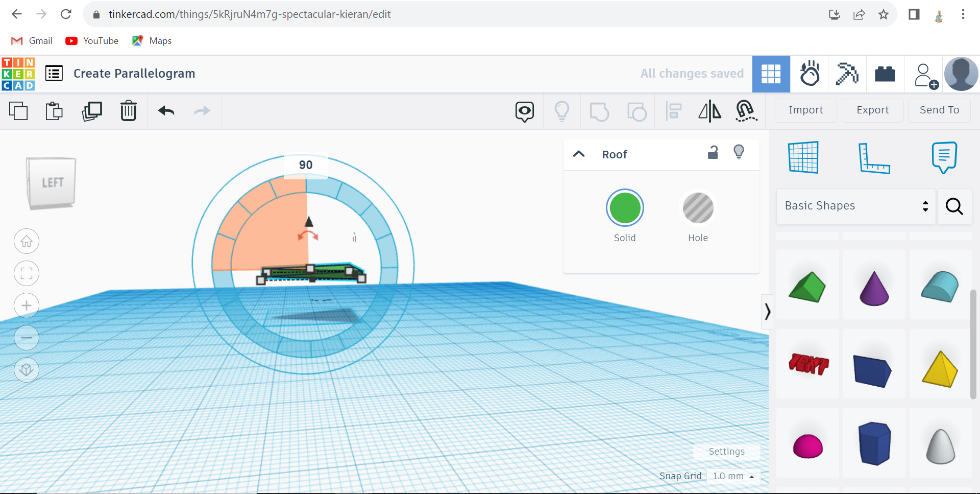Open Maps bookmark

tap(152, 41)
